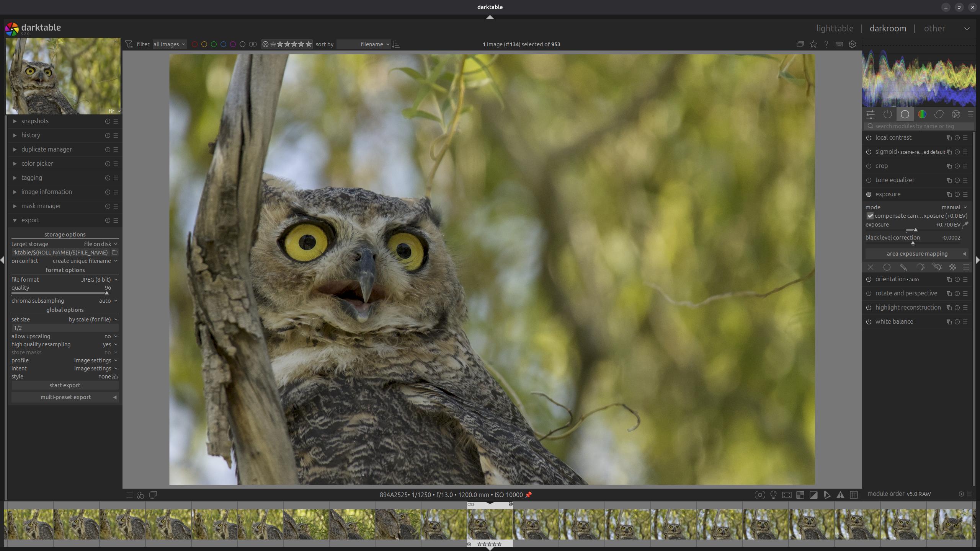Select color modules group icon

922,114
